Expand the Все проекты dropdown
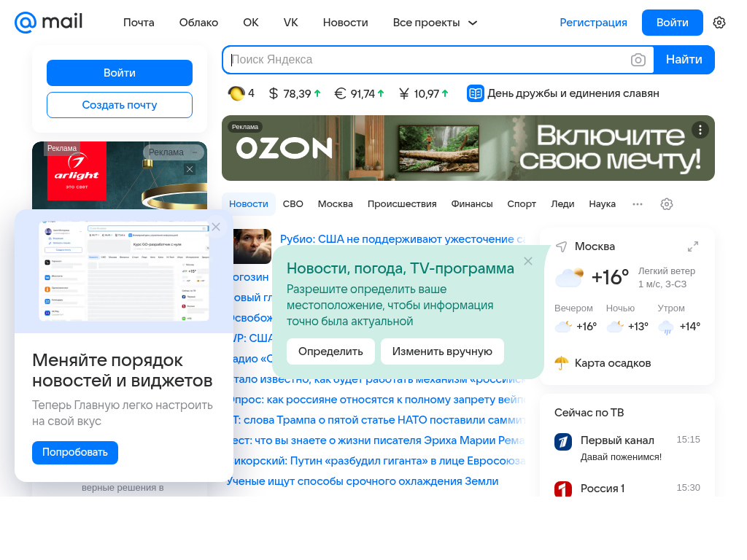Image resolution: width=747 pixels, height=560 pixels. (x=435, y=23)
